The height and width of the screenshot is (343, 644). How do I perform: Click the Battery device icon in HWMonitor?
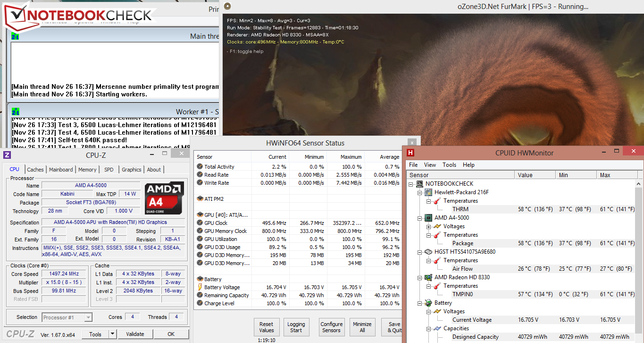(x=428, y=303)
